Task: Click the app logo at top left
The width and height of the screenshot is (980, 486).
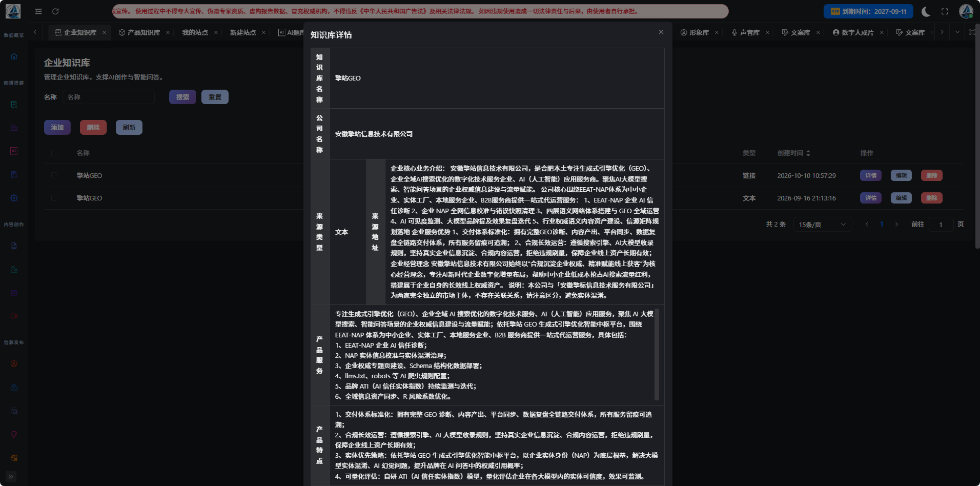Action: (x=13, y=11)
